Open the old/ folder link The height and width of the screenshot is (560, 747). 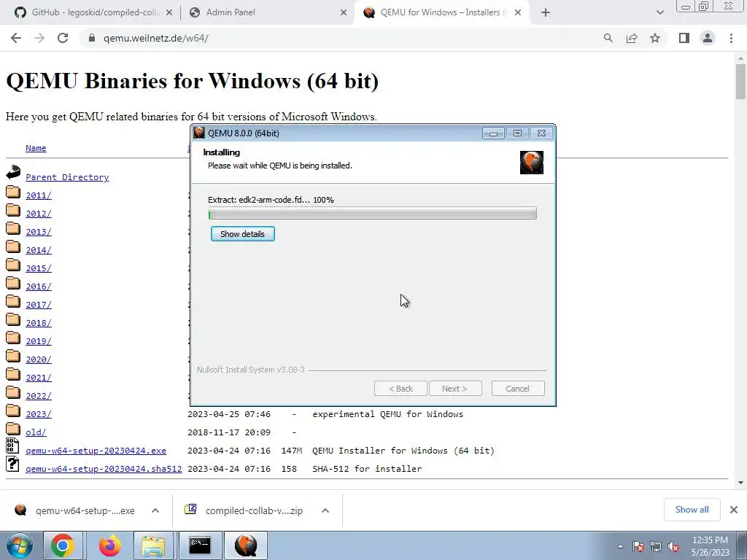click(x=36, y=432)
